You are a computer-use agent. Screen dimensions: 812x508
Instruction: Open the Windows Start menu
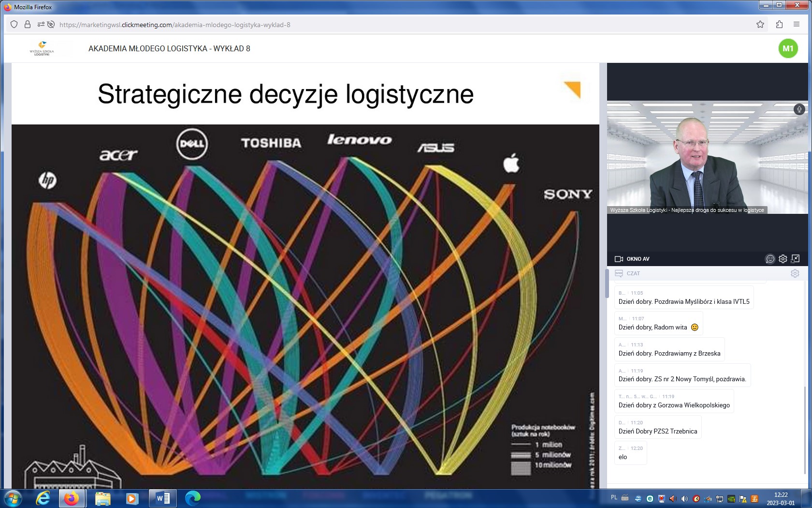13,498
